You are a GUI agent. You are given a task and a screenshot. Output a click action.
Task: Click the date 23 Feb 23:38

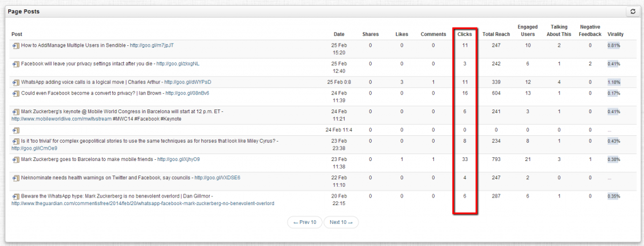[339, 145]
